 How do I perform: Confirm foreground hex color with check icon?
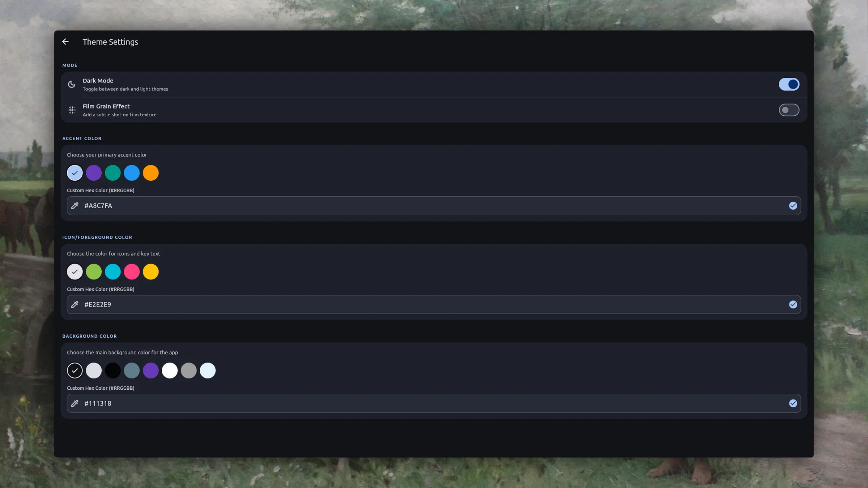click(793, 304)
